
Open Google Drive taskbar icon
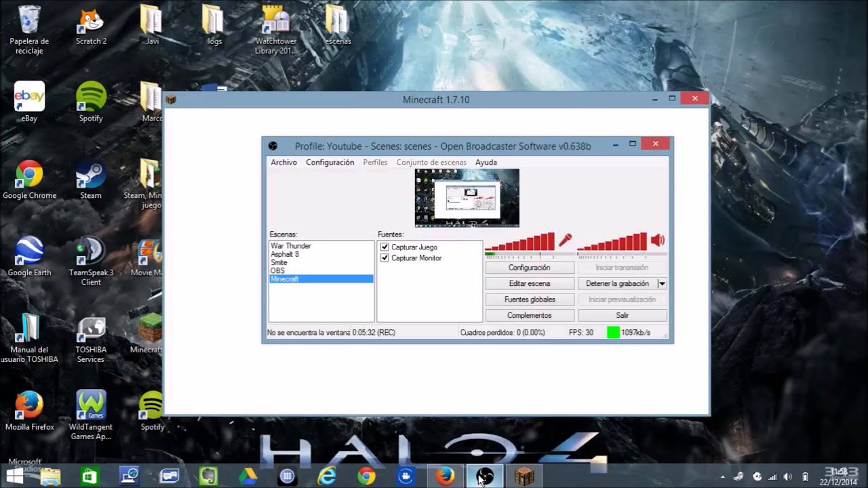click(x=248, y=476)
